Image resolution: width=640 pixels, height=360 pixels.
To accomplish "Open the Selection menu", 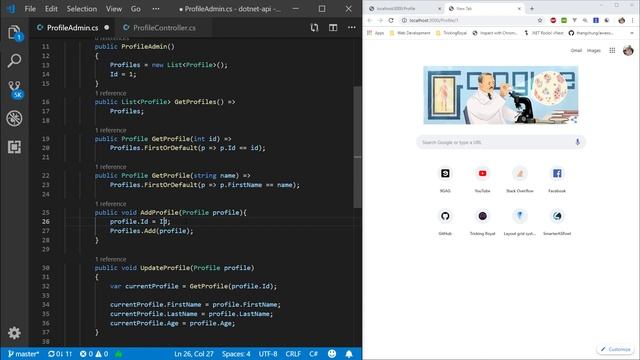I will click(82, 9).
